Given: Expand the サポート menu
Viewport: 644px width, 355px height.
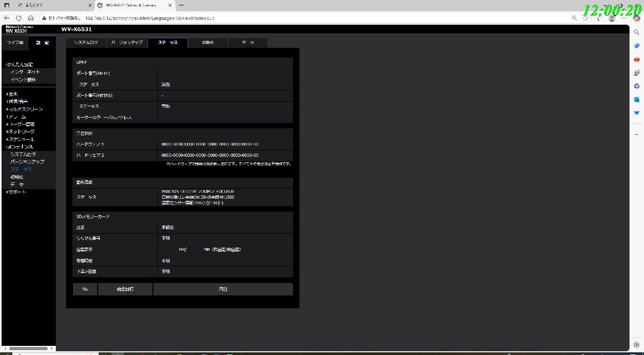Looking at the screenshot, I should coord(16,192).
